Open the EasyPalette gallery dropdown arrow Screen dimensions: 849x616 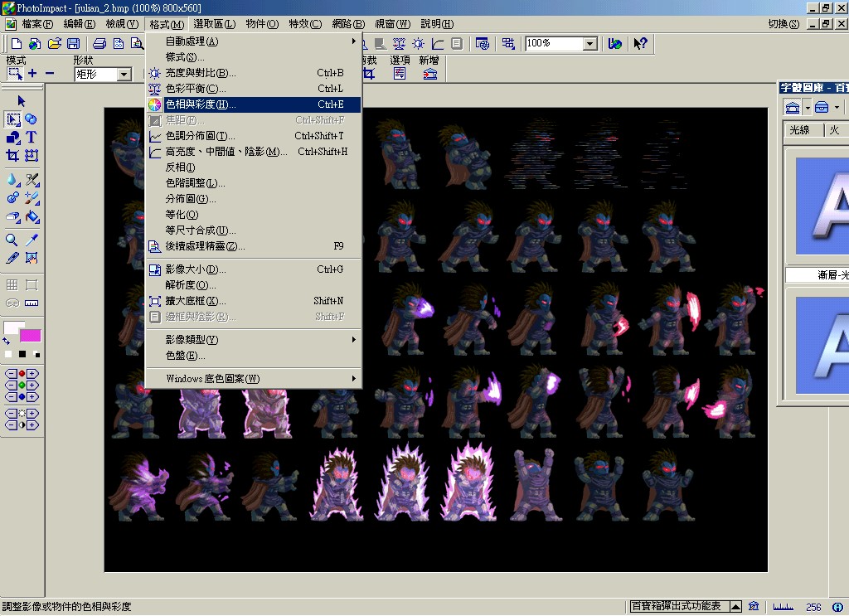coord(808,107)
